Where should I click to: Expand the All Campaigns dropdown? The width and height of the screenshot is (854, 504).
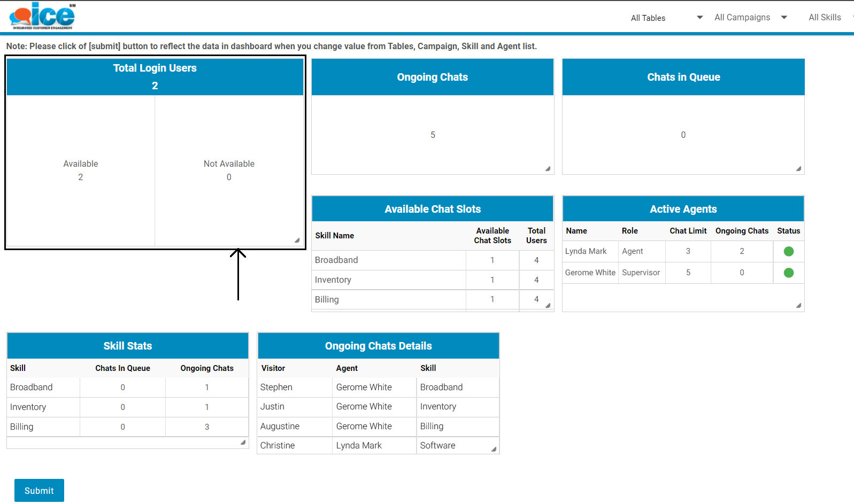point(750,18)
